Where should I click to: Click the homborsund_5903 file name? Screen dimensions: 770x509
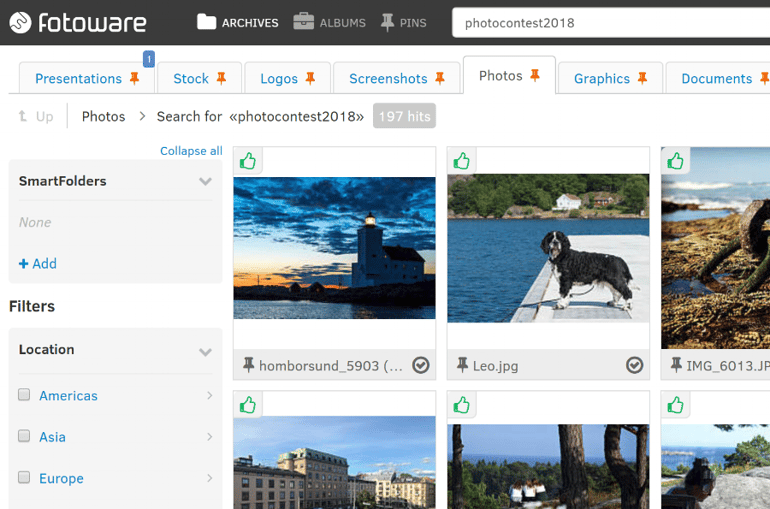pos(331,366)
